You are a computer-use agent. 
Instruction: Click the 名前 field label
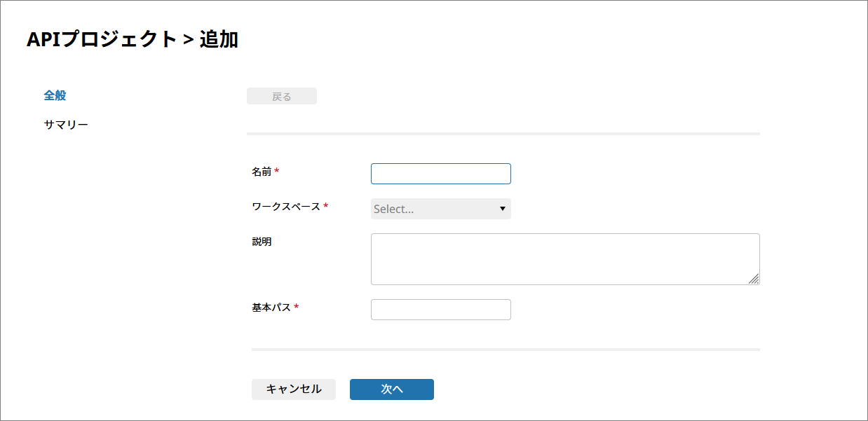point(261,171)
